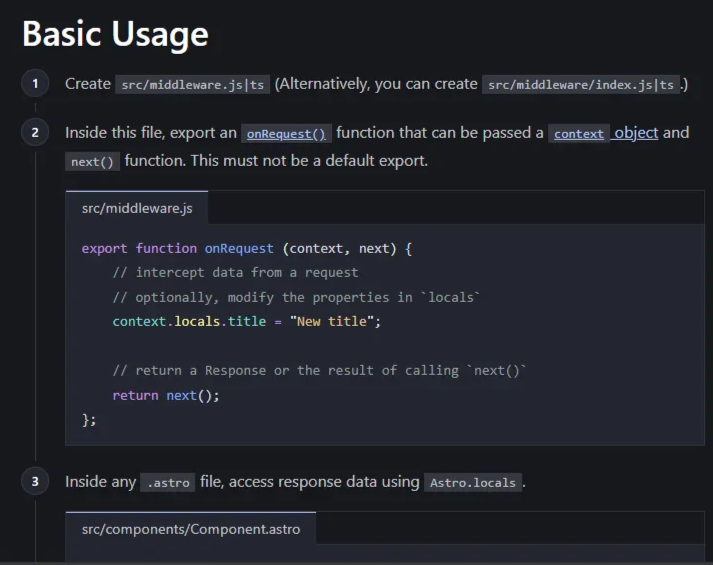Click the next() inline code snippet
The height and width of the screenshot is (565, 713).
(92, 162)
